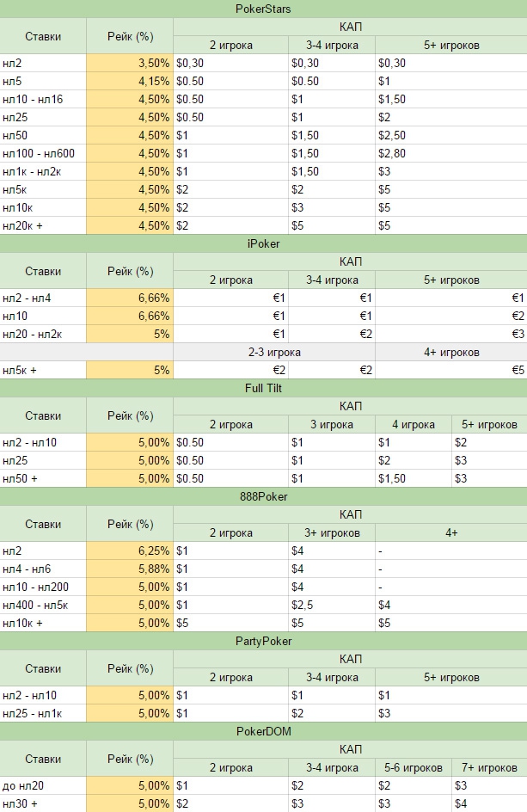This screenshot has width=527, height=812.
Task: Select the iPoker нл10 rake 6,66% cell
Action: click(x=130, y=316)
